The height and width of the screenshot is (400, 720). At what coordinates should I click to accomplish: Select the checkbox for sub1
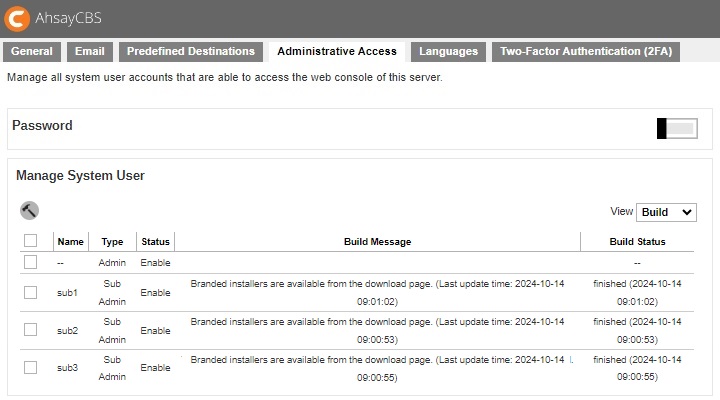point(30,292)
